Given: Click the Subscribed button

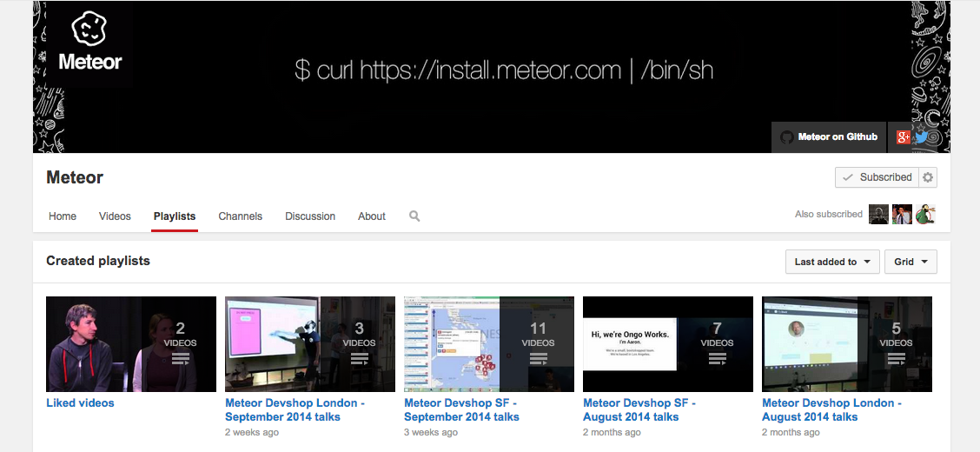Looking at the screenshot, I should (877, 177).
